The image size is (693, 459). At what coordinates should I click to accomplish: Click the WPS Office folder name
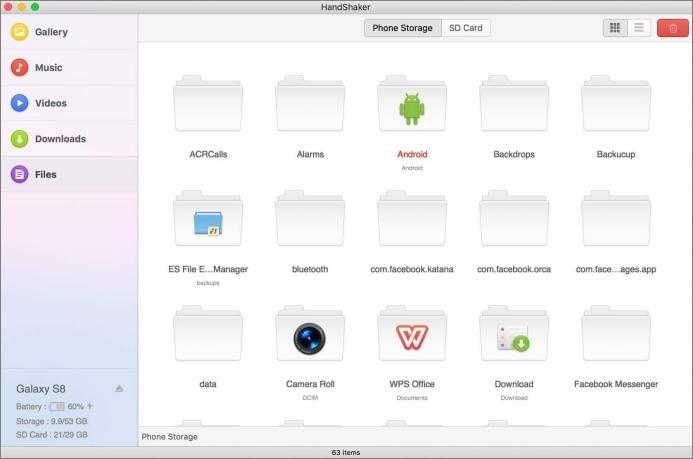pyautogui.click(x=412, y=384)
